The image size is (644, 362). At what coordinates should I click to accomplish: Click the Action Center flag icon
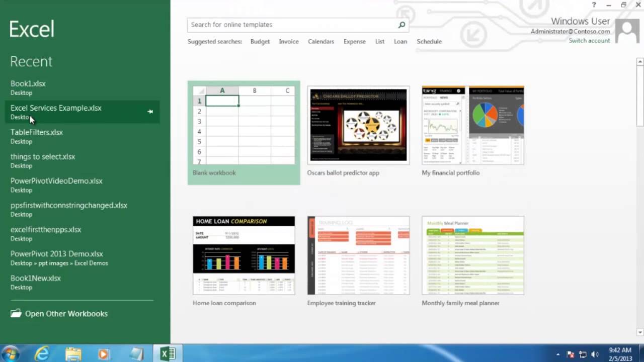571,354
